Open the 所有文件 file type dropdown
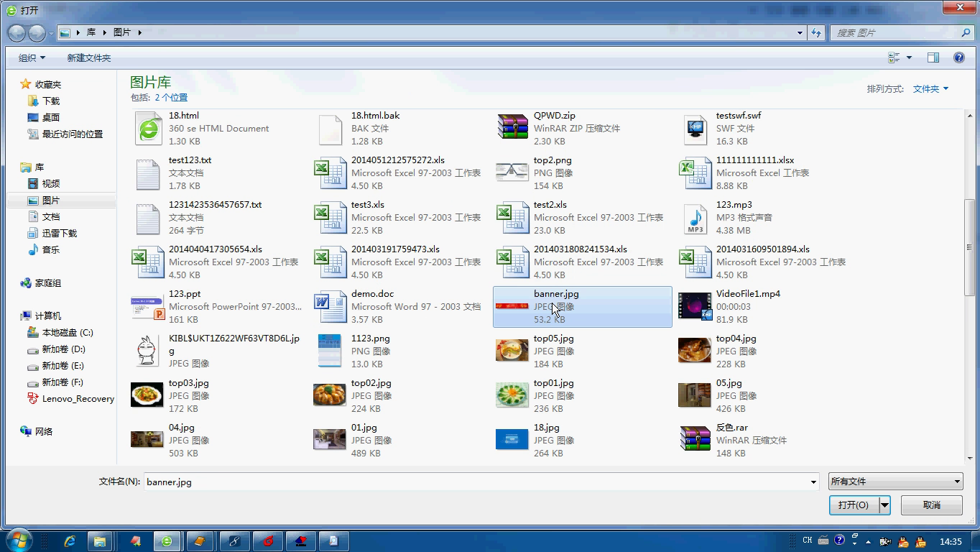The width and height of the screenshot is (980, 552). 895,482
